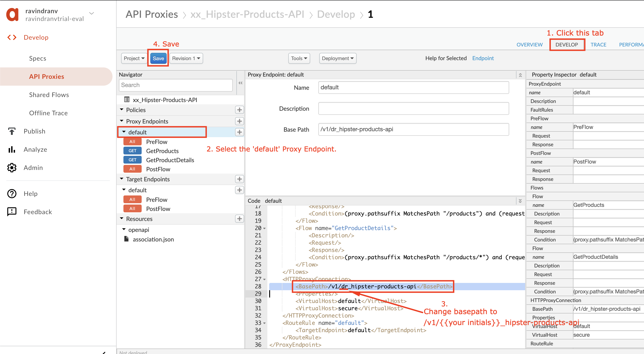
Task: Select default under Target Endpoints
Action: click(x=138, y=190)
